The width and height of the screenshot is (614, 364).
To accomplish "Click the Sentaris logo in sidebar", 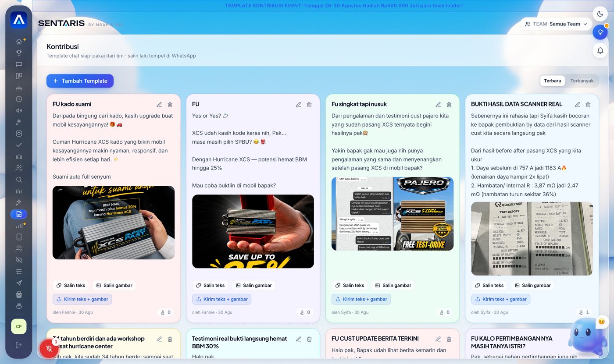I will click(19, 20).
